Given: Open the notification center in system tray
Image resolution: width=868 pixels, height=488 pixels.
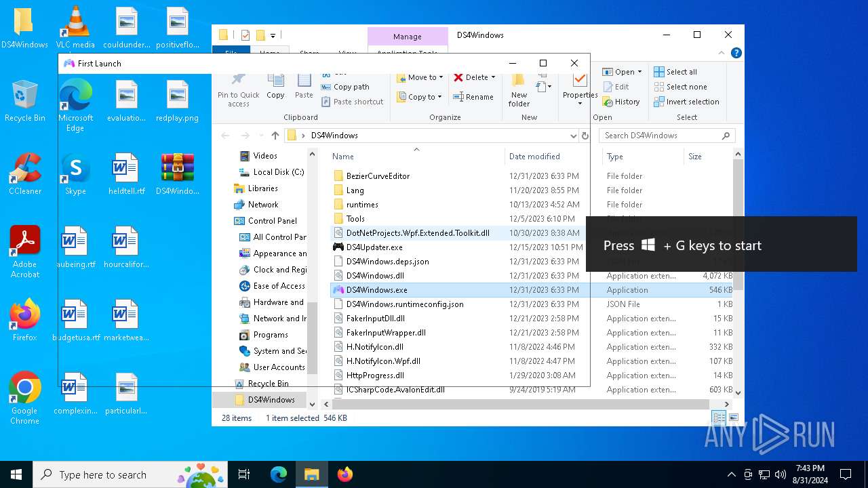Looking at the screenshot, I should click(x=846, y=474).
